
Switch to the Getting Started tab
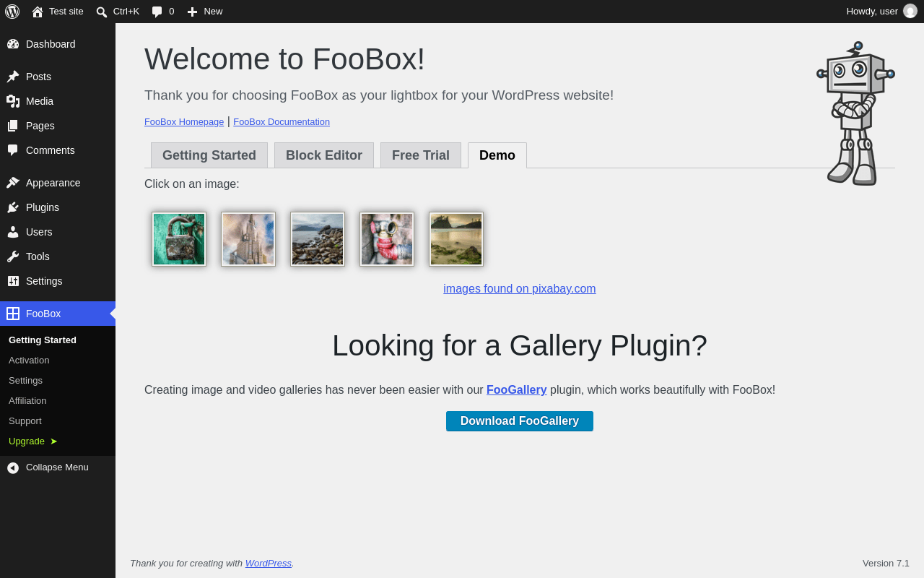pyautogui.click(x=209, y=155)
